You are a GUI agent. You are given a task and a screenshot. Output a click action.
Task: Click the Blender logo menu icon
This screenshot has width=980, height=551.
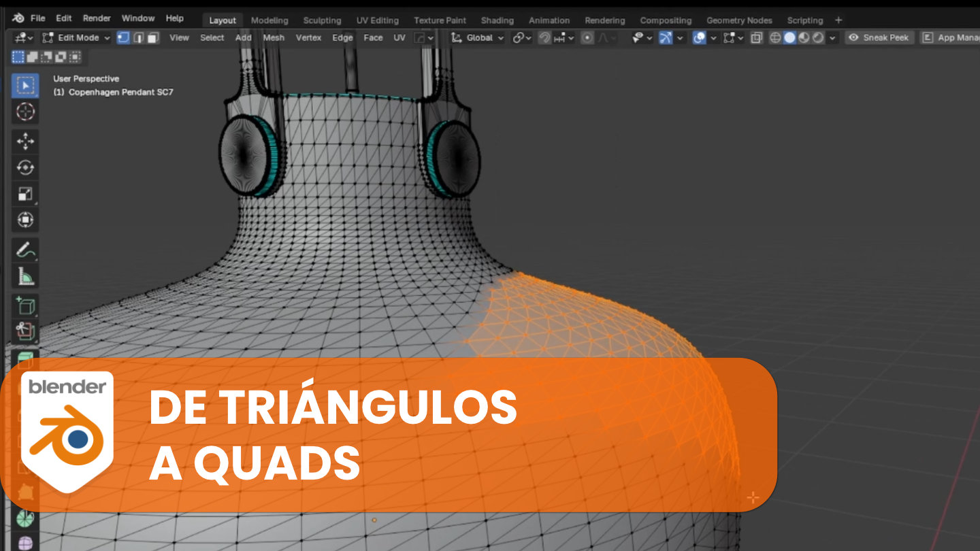pyautogui.click(x=18, y=18)
